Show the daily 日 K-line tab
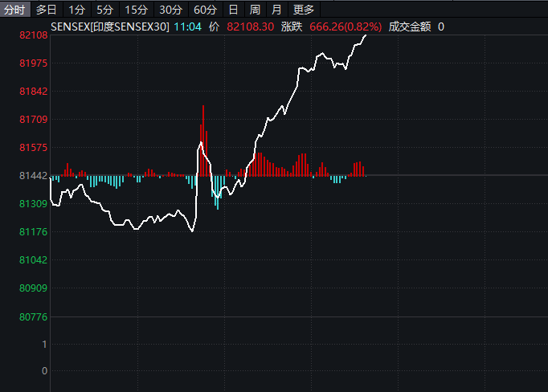 point(233,10)
